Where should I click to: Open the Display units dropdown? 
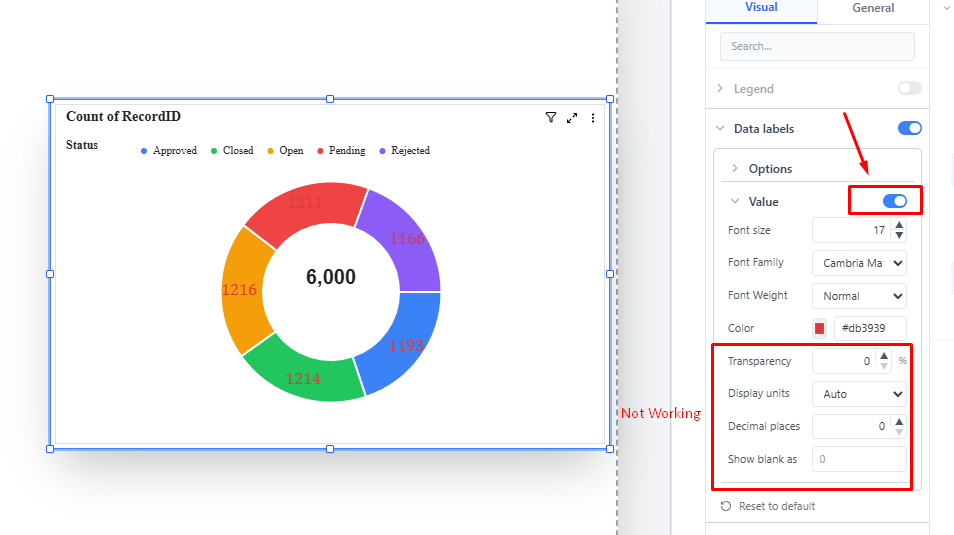[x=859, y=394]
